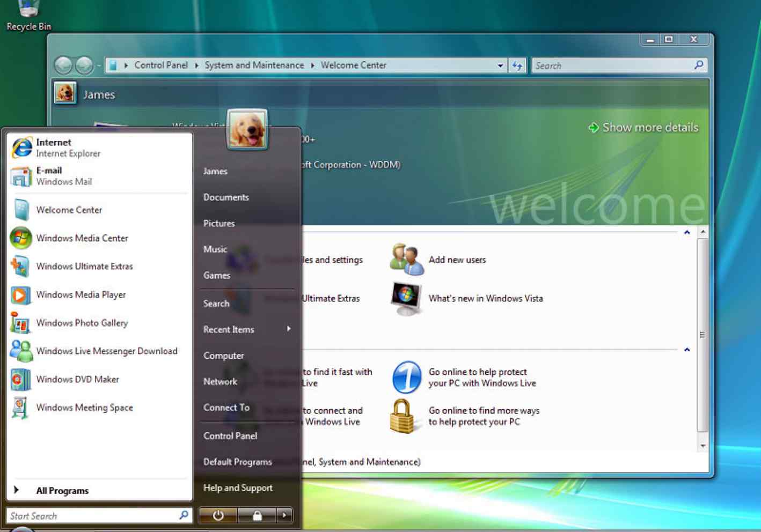
Task: Launch Windows Media Player
Action: point(81,294)
